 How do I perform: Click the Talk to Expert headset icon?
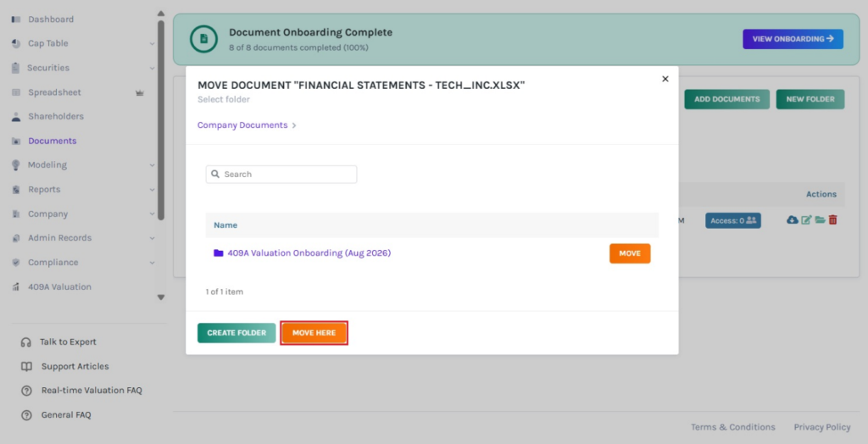(26, 342)
